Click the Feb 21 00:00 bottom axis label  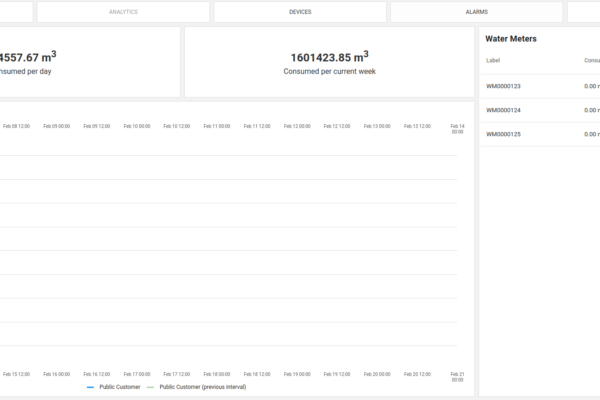click(457, 377)
